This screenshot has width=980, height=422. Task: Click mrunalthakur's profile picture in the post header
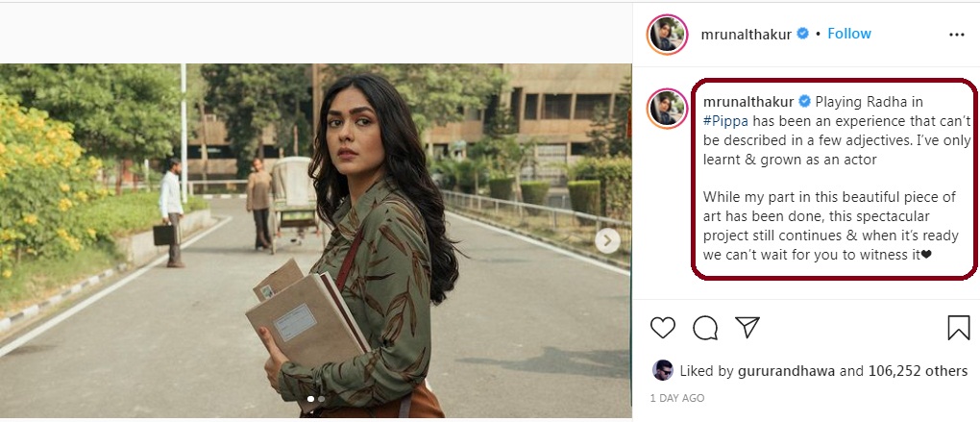click(x=667, y=35)
